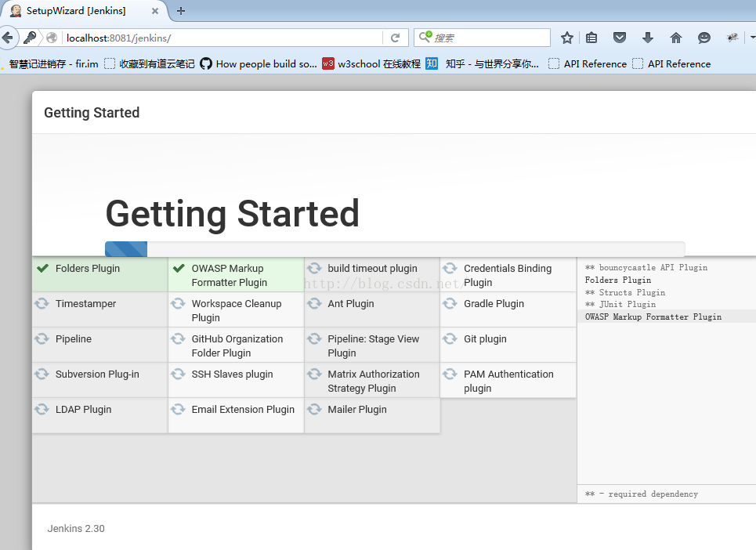The height and width of the screenshot is (550, 756).
Task: Click '** bouncycastle API Plugin' log line
Action: point(646,267)
